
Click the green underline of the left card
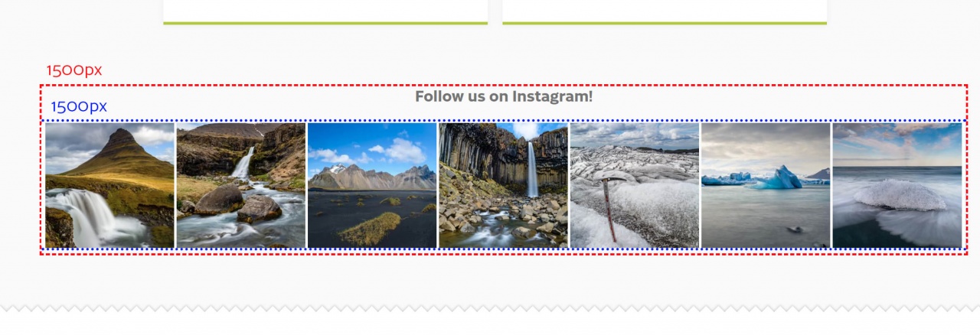(325, 23)
